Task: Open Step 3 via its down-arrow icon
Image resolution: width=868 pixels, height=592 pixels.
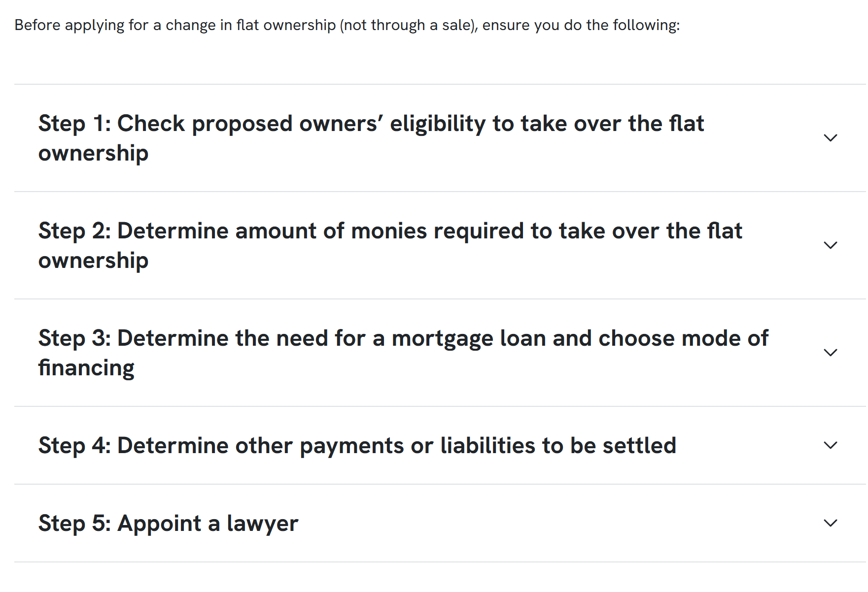Action: (831, 353)
